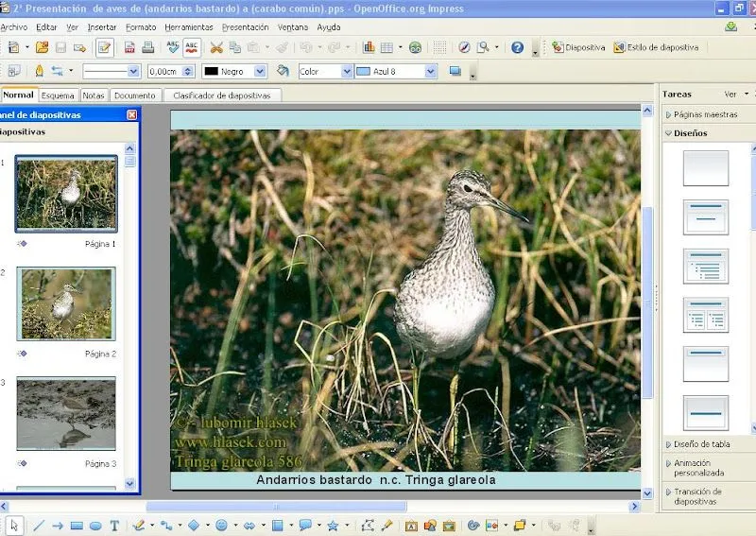The width and height of the screenshot is (756, 536).
Task: Click the Diapositiva button
Action: point(578,47)
